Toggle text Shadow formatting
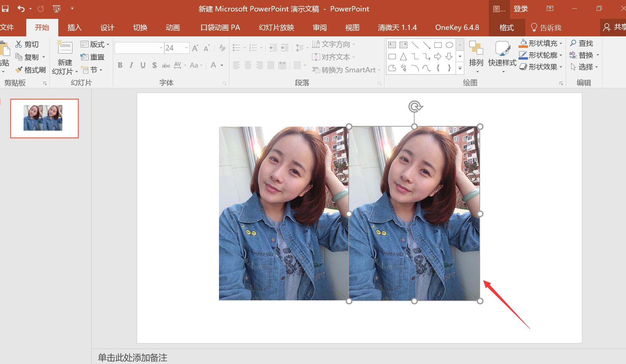The image size is (626, 364). pyautogui.click(x=154, y=65)
